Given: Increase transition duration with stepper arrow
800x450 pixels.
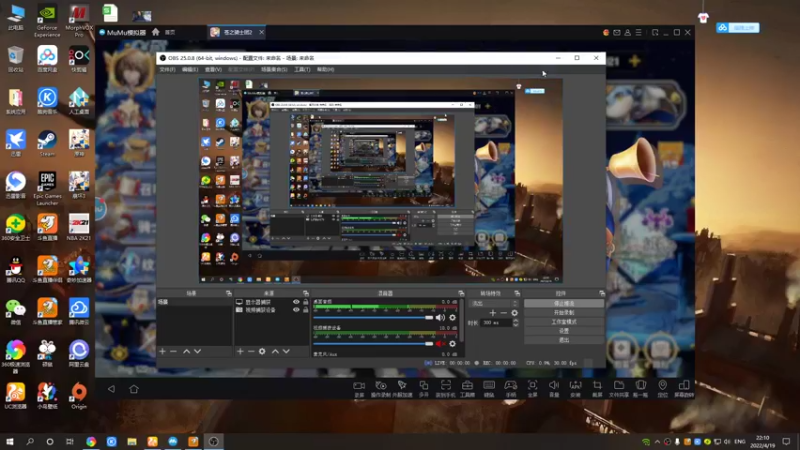Looking at the screenshot, I should [515, 320].
